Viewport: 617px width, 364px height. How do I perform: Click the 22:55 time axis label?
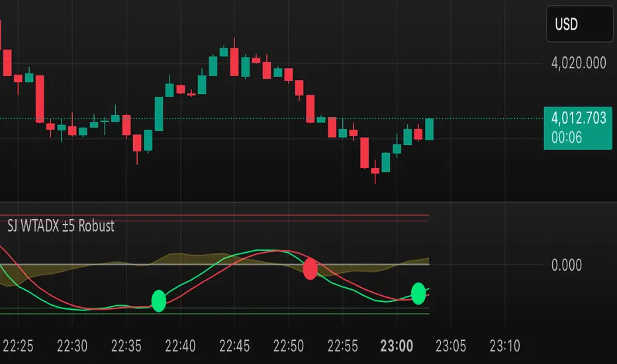click(x=343, y=346)
